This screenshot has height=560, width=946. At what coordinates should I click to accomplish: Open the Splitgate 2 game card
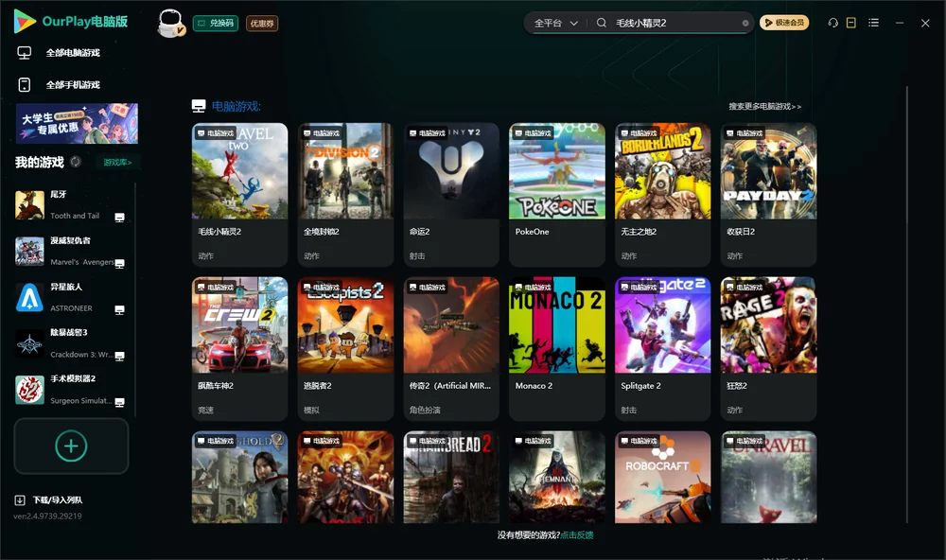pos(662,348)
